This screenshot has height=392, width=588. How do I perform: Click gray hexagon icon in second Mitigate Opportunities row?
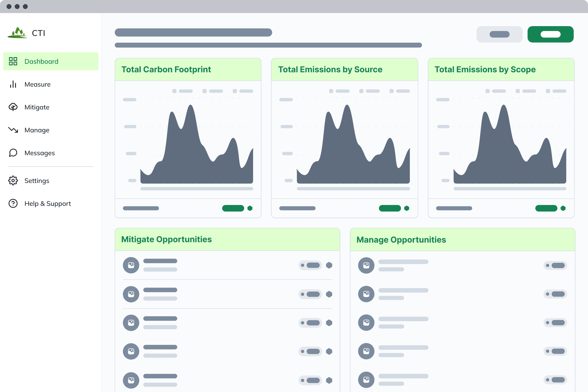(x=329, y=294)
